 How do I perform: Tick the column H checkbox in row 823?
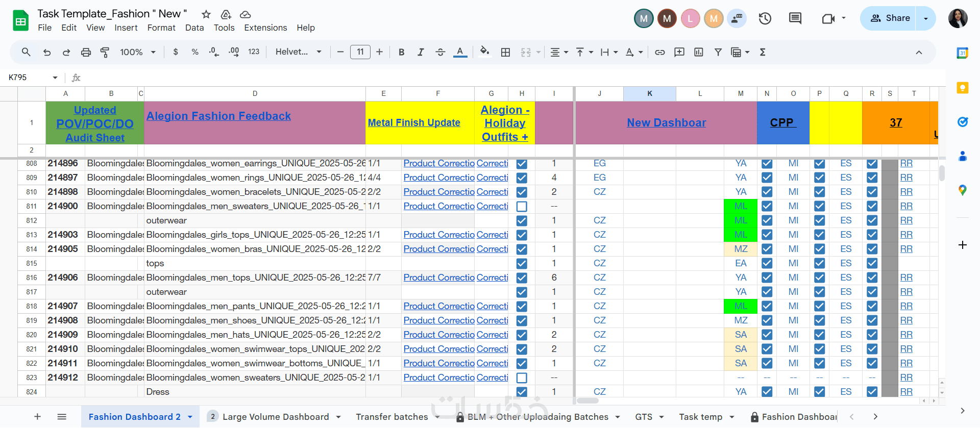pyautogui.click(x=522, y=378)
